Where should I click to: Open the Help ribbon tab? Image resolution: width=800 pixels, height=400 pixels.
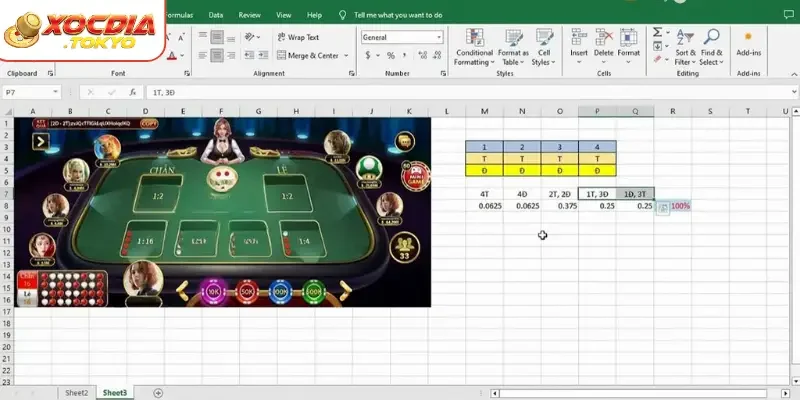[314, 15]
